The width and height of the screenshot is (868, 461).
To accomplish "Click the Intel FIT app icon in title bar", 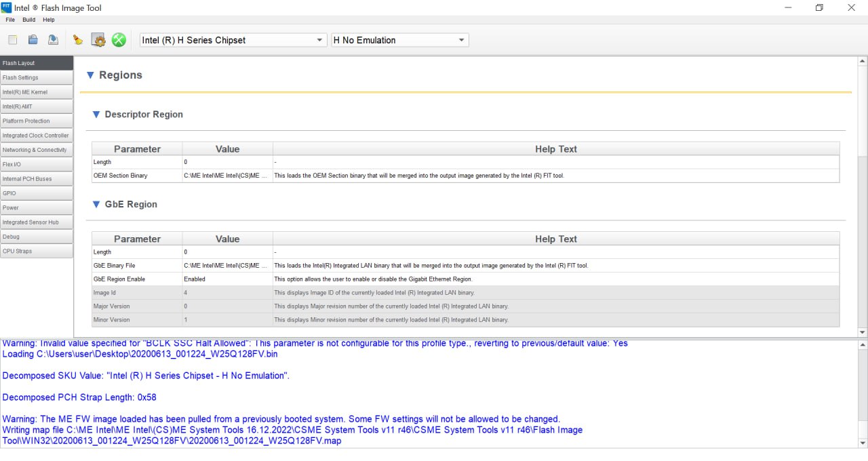I will tap(7, 7).
